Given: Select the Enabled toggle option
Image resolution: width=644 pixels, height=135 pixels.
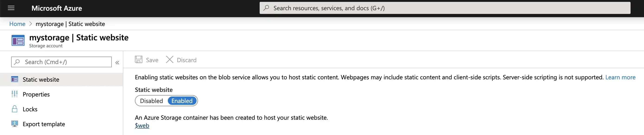Looking at the screenshot, I should (182, 101).
